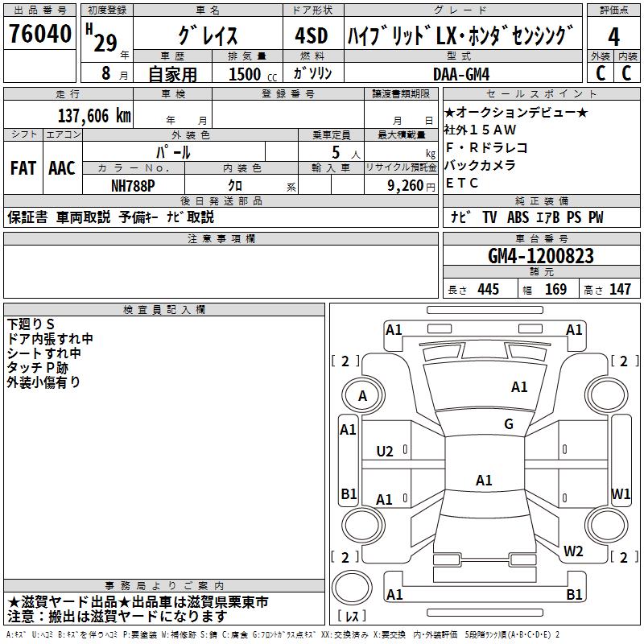The height and width of the screenshot is (644, 644).
Task: Select the spare tire [レス] label
Action: (352, 616)
